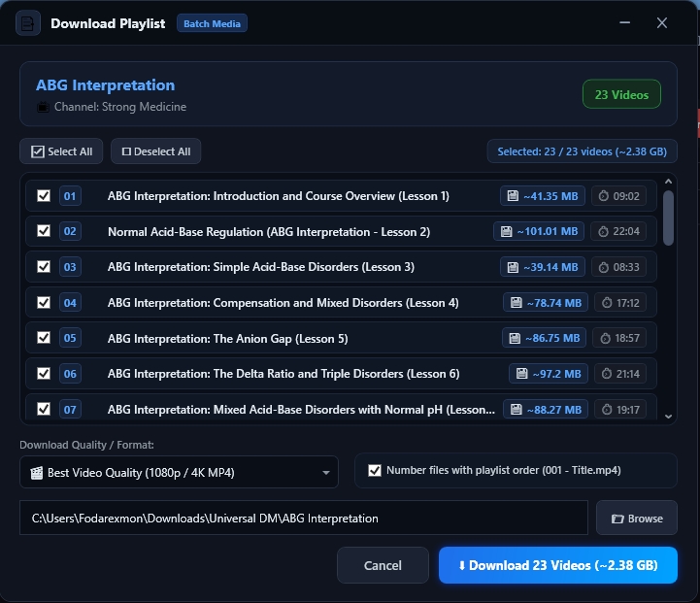
Task: Uncheck video 03 Simple Acid-Base Disorders
Action: click(44, 266)
